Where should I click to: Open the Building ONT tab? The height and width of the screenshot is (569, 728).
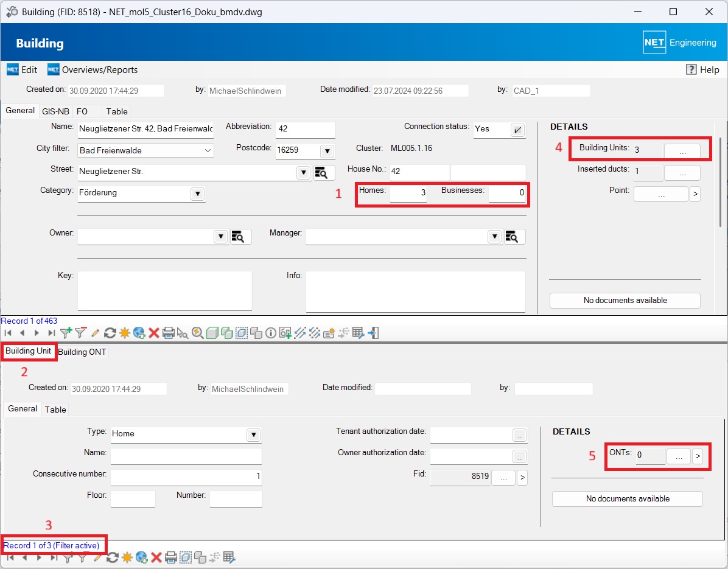click(x=82, y=352)
